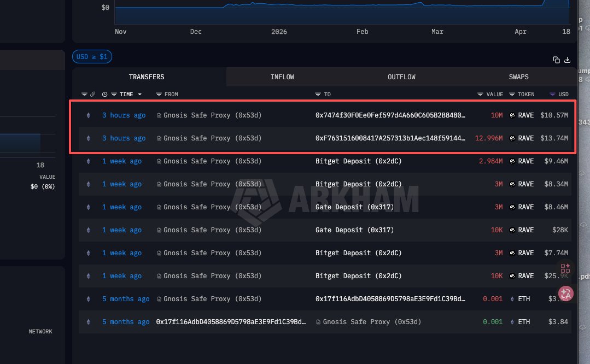
Task: Open recipient address 0x7474f30F0Ee0Fef597d4A660C605B2B8480…
Action: click(x=390, y=115)
